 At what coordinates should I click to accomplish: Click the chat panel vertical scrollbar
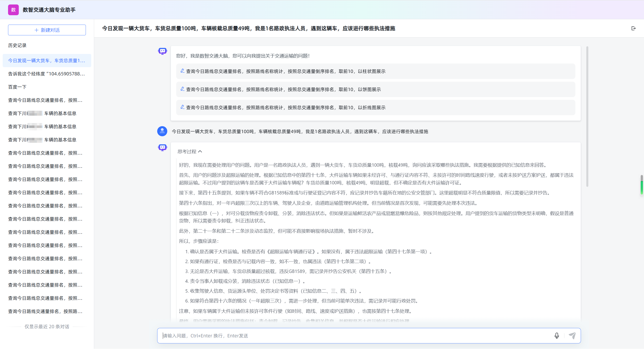[x=587, y=116]
